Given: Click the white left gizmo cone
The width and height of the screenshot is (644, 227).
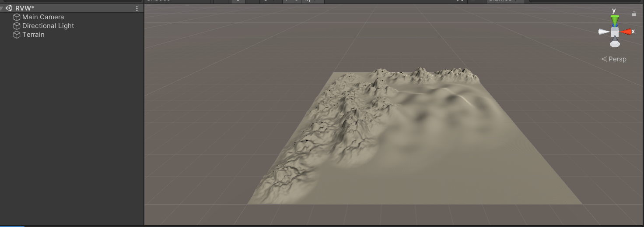Looking at the screenshot, I should pos(604,32).
